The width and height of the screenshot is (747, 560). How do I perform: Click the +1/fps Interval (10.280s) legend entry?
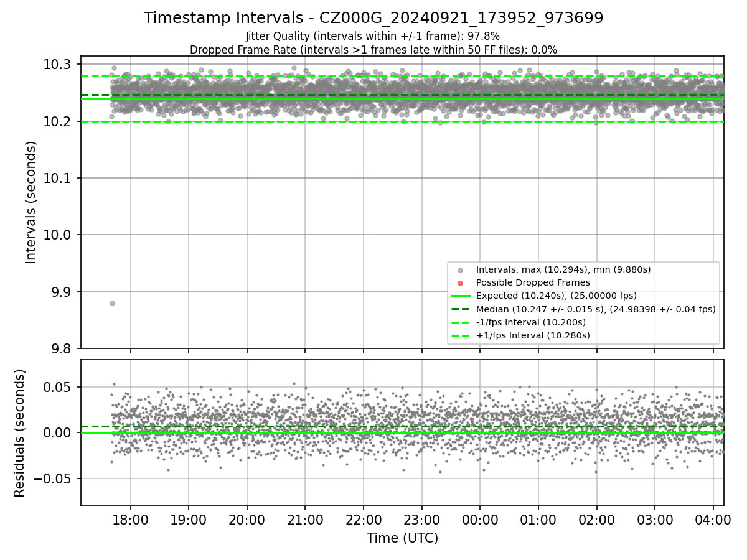click(x=533, y=335)
